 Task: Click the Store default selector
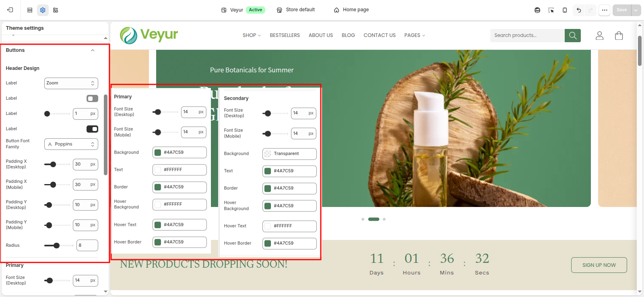296,10
